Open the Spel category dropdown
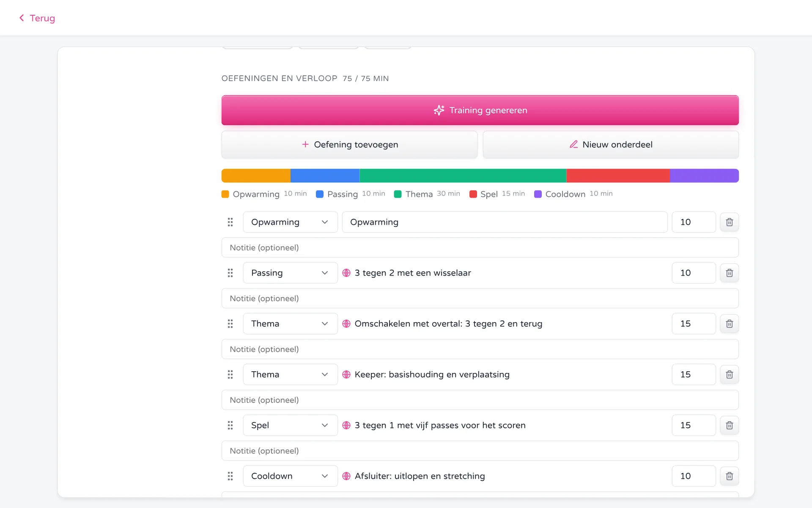The image size is (812, 508). click(x=290, y=425)
